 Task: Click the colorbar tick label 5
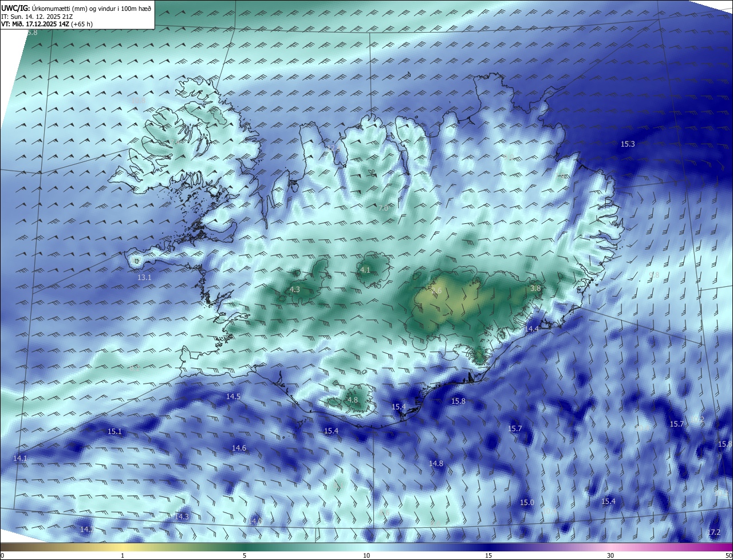tap(245, 555)
